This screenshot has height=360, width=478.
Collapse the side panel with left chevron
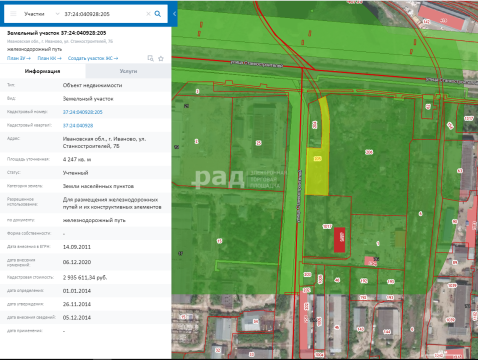(x=174, y=14)
